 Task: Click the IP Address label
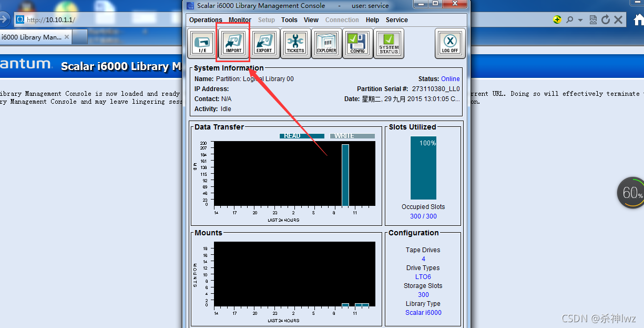pyautogui.click(x=211, y=89)
